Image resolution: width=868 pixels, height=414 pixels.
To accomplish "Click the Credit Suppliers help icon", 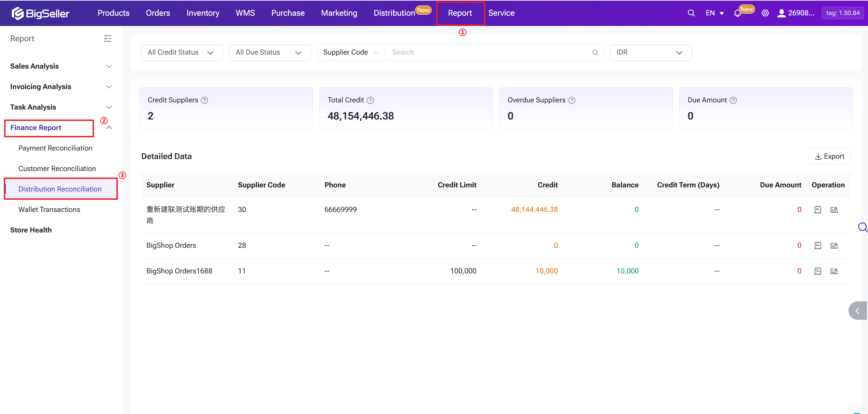I will (x=204, y=100).
